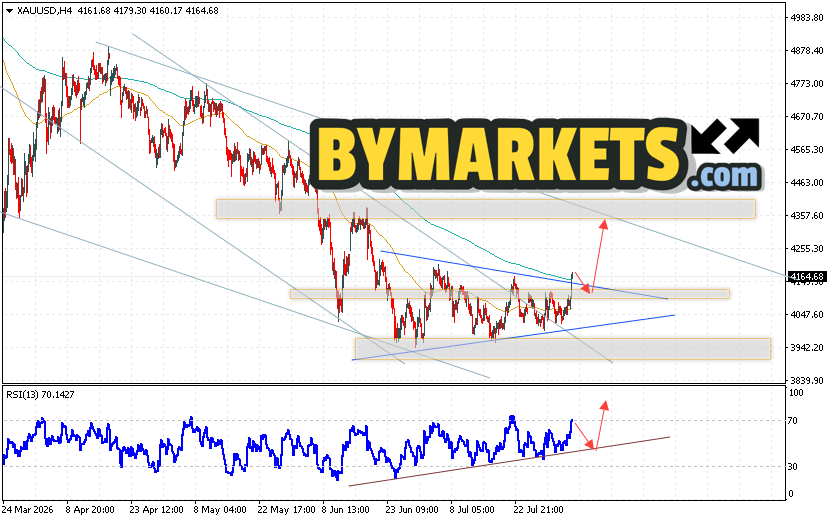The width and height of the screenshot is (831, 521).
Task: Click the 4255.30 price axis label
Action: 807,249
